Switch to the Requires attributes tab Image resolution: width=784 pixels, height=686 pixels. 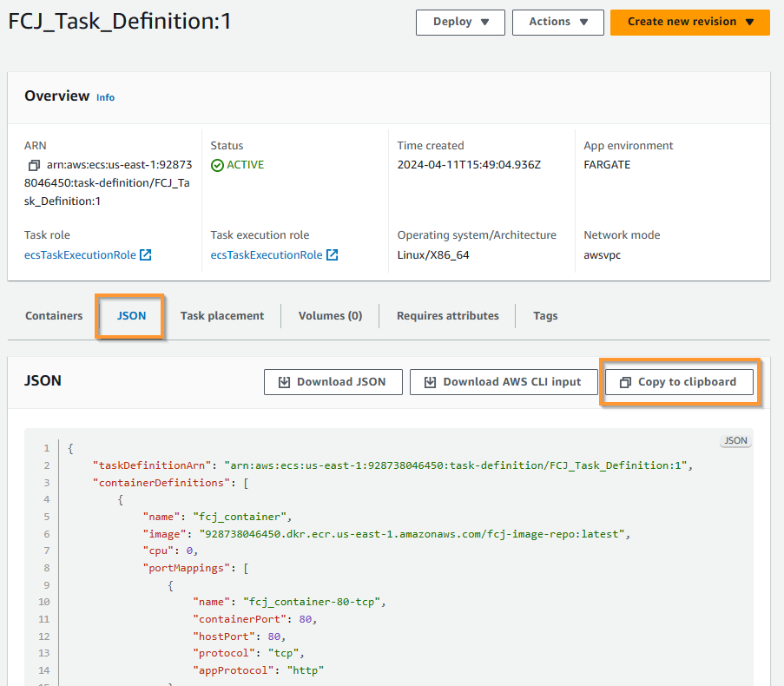447,316
